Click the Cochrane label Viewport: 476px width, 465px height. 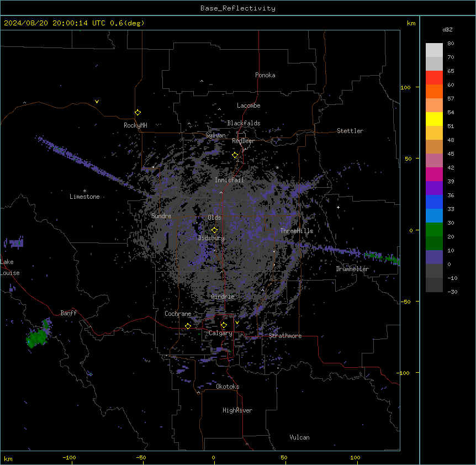(x=178, y=314)
